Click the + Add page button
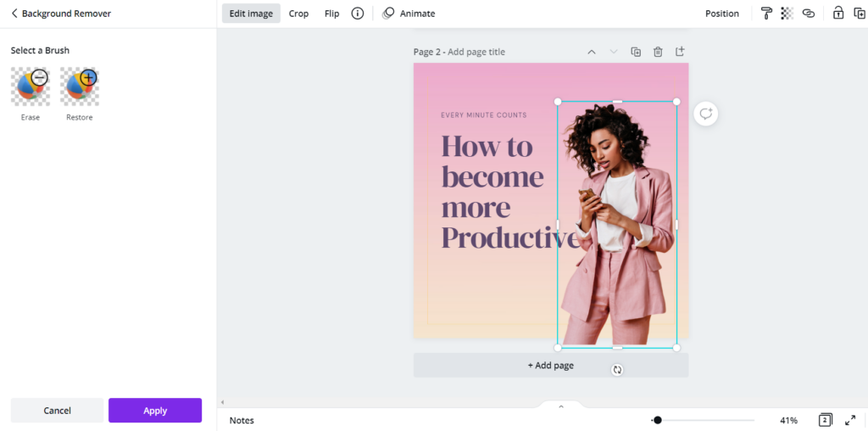The height and width of the screenshot is (431, 868). (x=551, y=366)
